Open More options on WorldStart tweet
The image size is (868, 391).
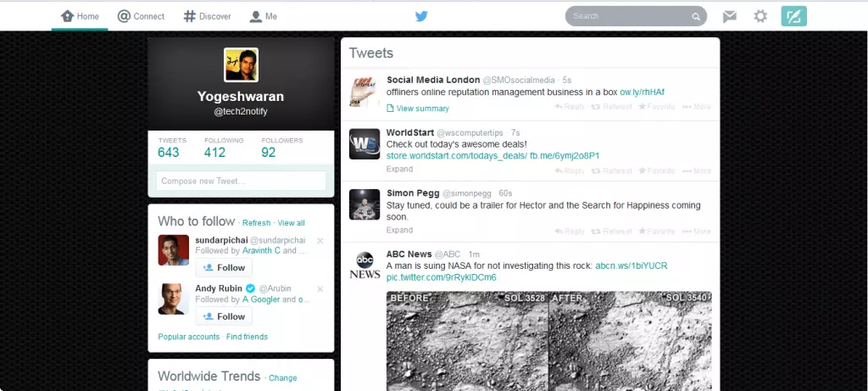(x=697, y=171)
